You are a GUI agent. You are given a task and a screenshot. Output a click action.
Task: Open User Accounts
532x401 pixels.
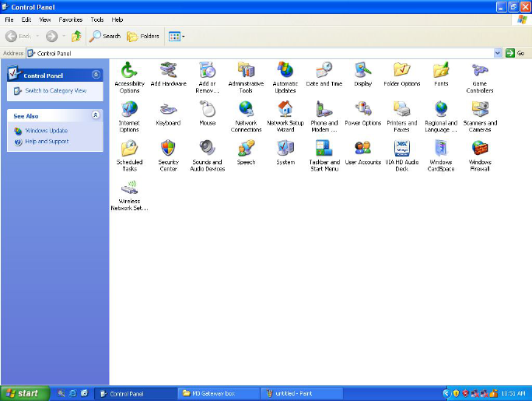pyautogui.click(x=362, y=153)
